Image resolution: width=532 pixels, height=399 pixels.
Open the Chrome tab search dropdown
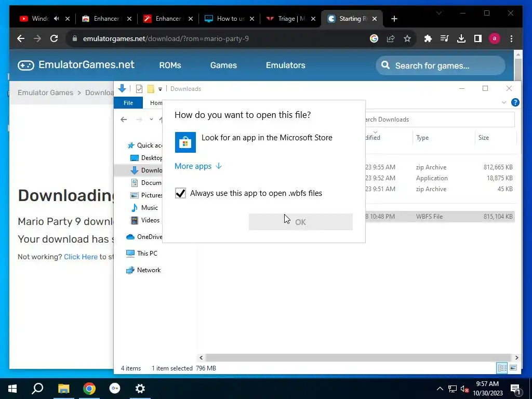[x=439, y=13]
